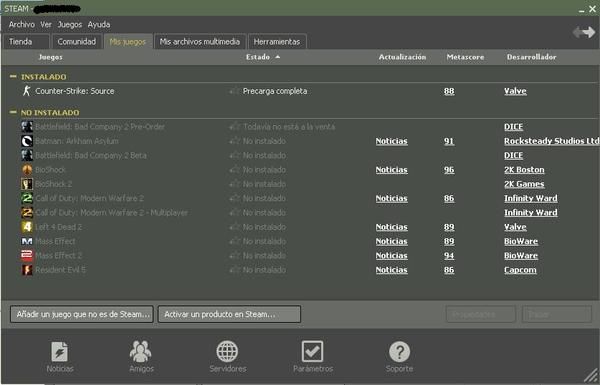This screenshot has width=600, height=385.
Task: Toggle favorite star for Left 4 Dead 2
Action: pos(234,227)
